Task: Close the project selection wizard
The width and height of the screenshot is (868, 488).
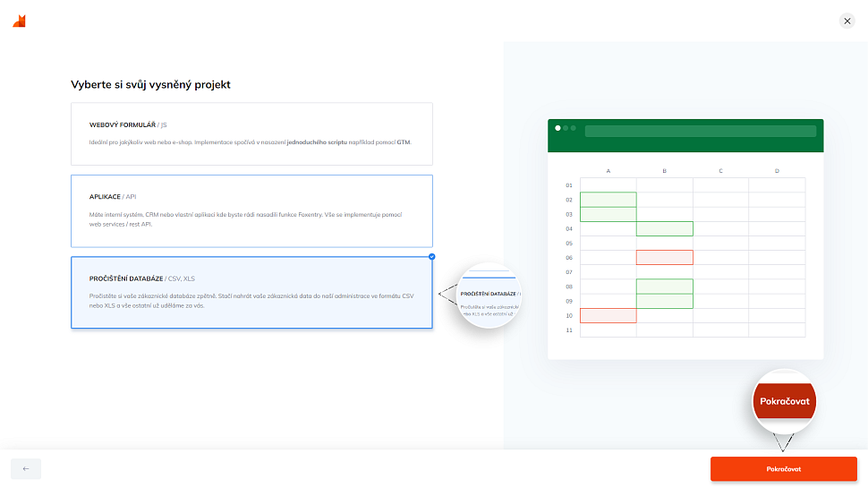Action: (847, 21)
